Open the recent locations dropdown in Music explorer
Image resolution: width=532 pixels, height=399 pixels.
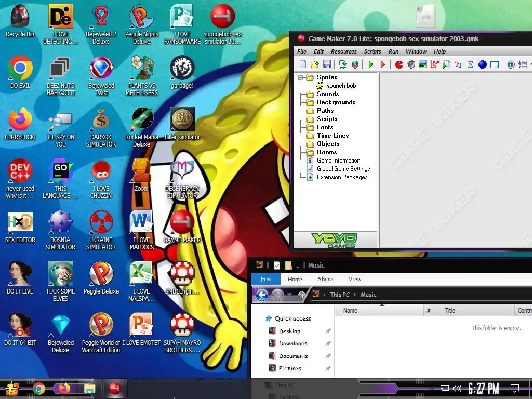tap(289, 295)
